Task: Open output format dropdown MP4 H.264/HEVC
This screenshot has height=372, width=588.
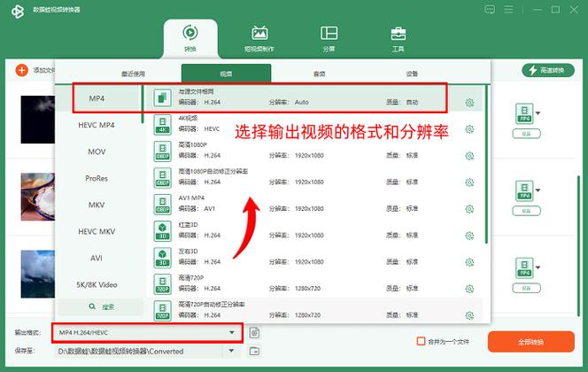Action: 147,333
